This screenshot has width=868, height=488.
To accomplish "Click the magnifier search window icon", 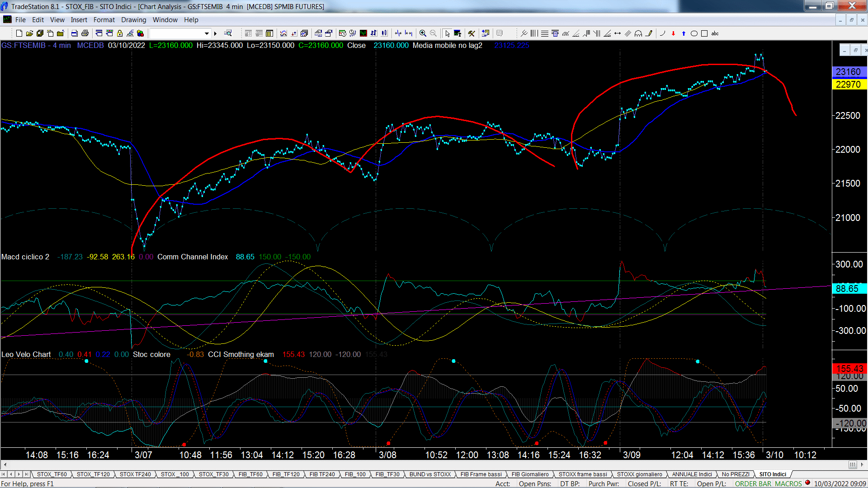I will click(228, 33).
